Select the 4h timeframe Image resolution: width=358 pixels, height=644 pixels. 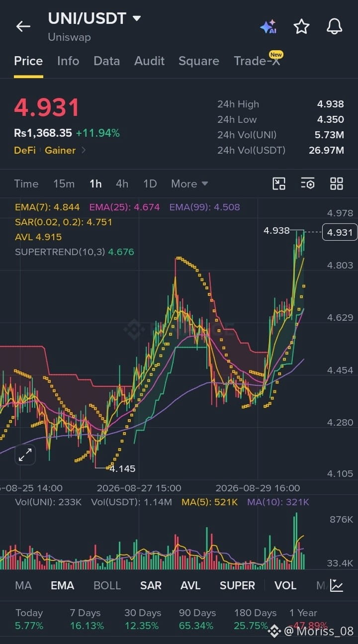pos(122,184)
